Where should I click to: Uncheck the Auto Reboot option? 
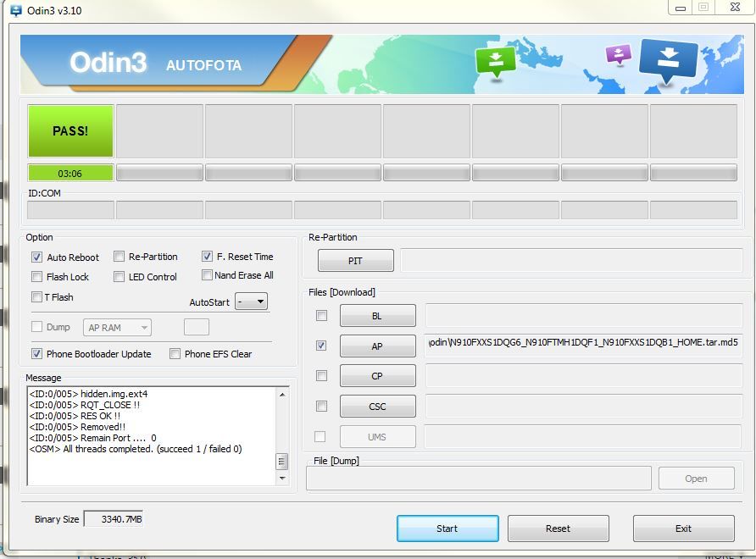[36, 257]
